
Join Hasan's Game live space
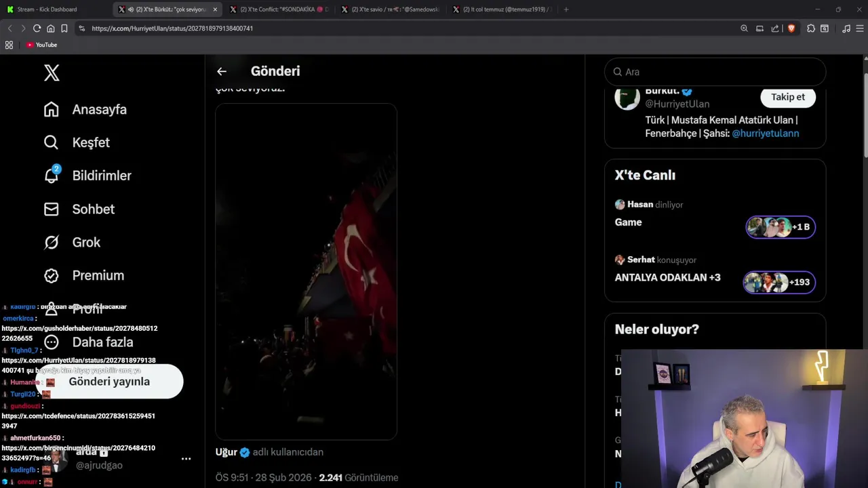[x=628, y=222]
